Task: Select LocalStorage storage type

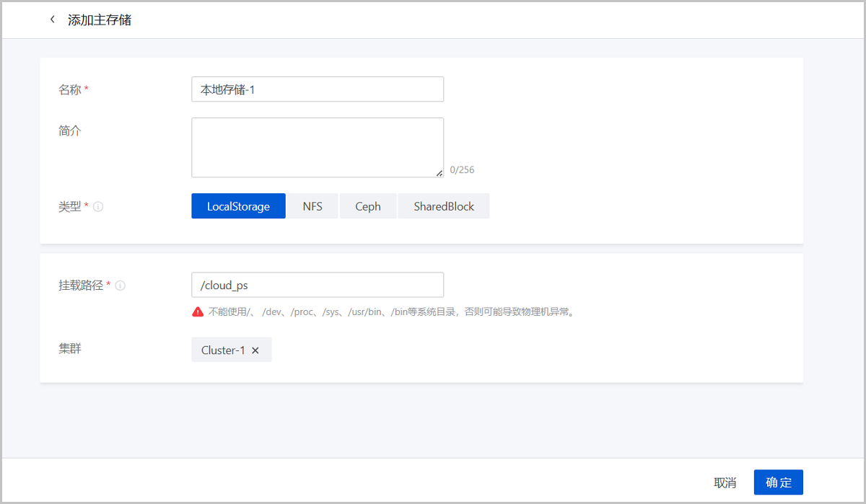Action: (238, 206)
